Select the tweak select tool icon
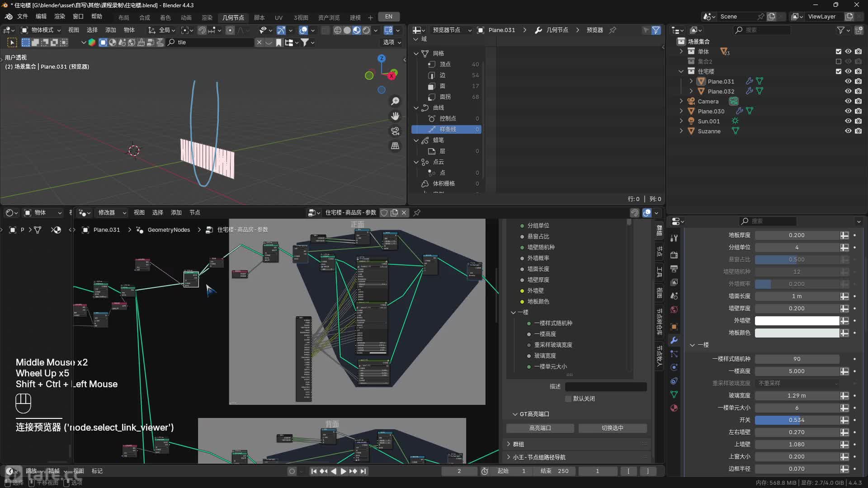This screenshot has height=488, width=868. click(x=12, y=42)
